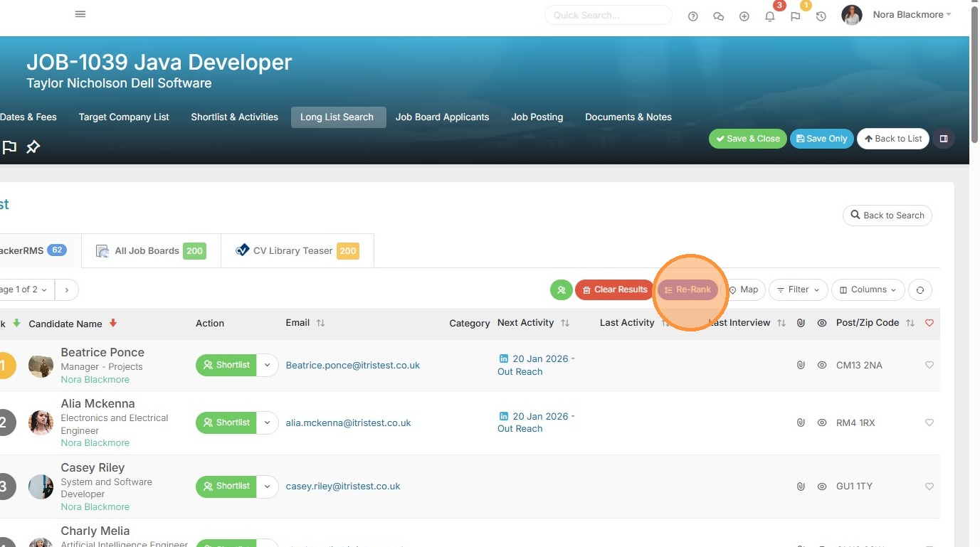Open alia.mckenna@itristest.co.uk email link

[x=349, y=423]
